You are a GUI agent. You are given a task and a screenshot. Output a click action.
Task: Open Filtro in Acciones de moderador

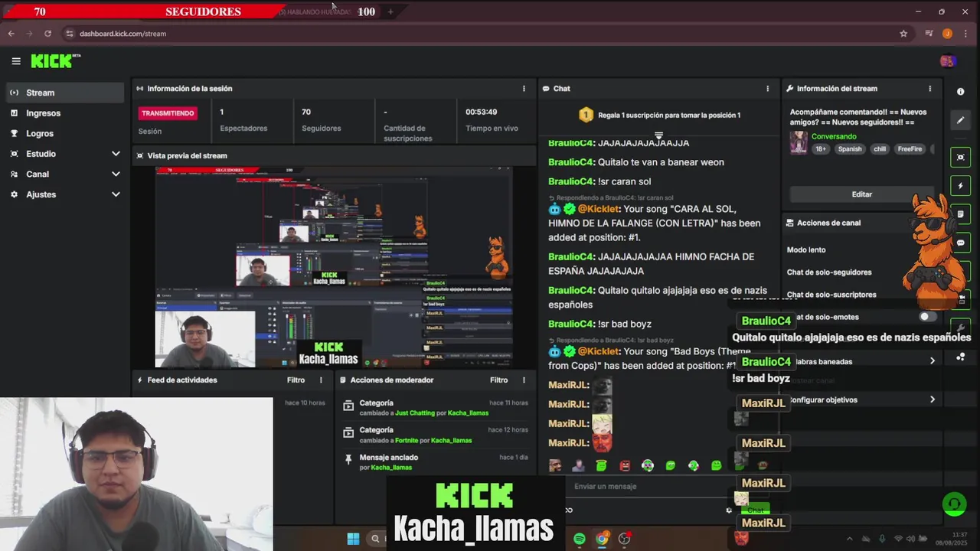[498, 380]
